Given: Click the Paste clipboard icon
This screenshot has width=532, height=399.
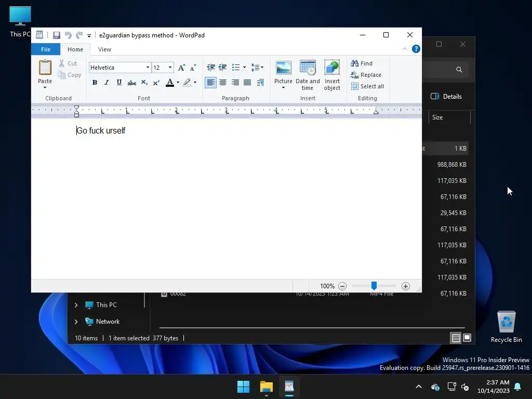Looking at the screenshot, I should point(45,68).
